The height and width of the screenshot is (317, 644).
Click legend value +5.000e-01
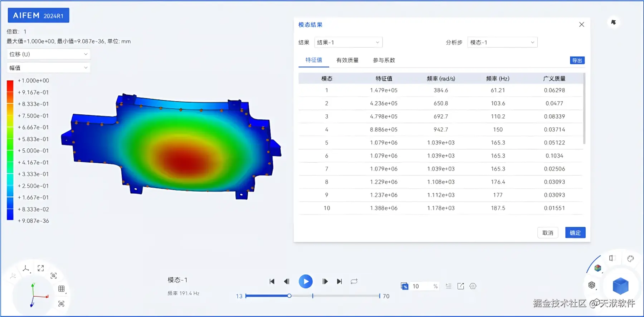(33, 151)
